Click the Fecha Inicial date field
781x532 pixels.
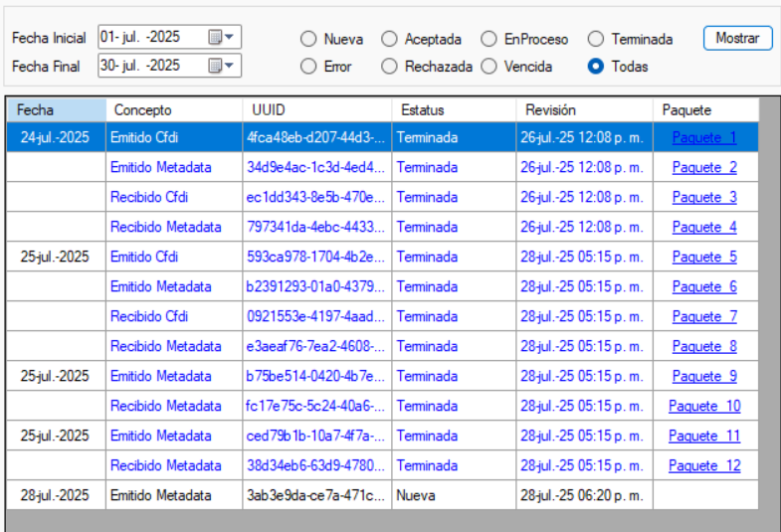169,37
